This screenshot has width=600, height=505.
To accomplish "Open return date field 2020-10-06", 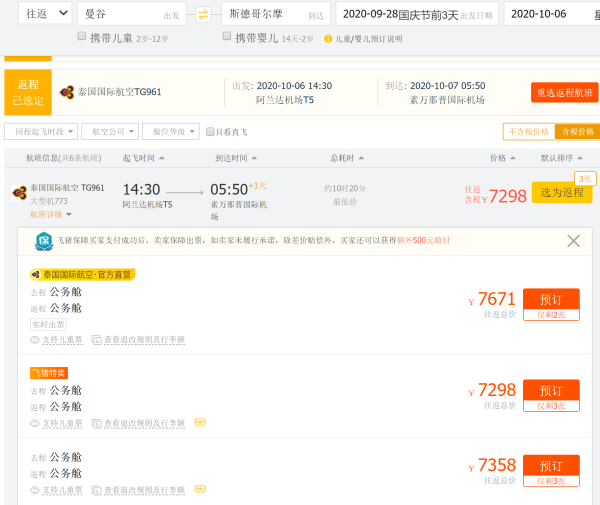I will (x=552, y=14).
